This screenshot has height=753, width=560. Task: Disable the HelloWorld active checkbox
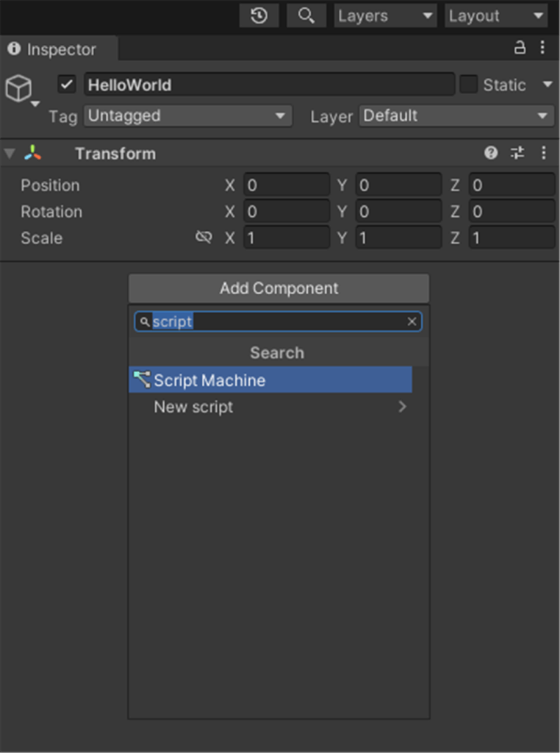67,85
